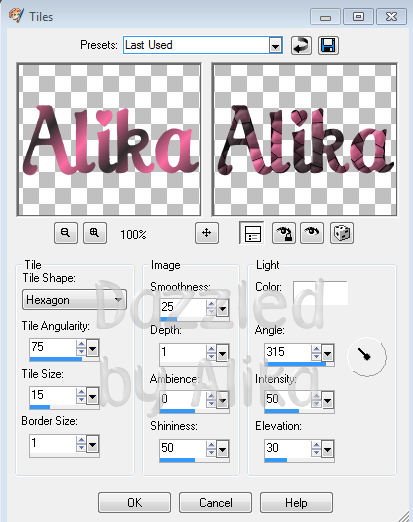Click the proof eye icon
The image size is (413, 522).
[312, 233]
